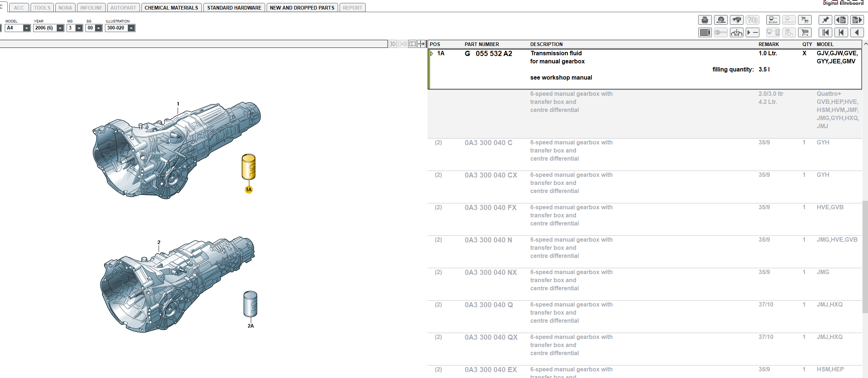Click the 2A callout label in illustration
Viewport: 868px width, 378px height.
[251, 326]
